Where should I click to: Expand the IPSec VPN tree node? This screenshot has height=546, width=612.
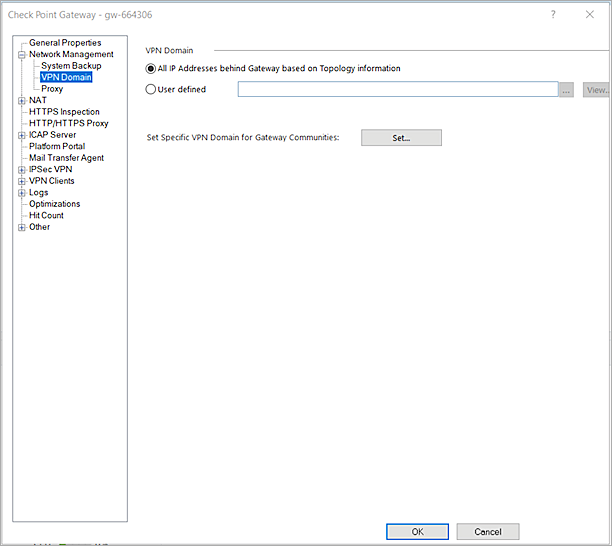point(22,170)
